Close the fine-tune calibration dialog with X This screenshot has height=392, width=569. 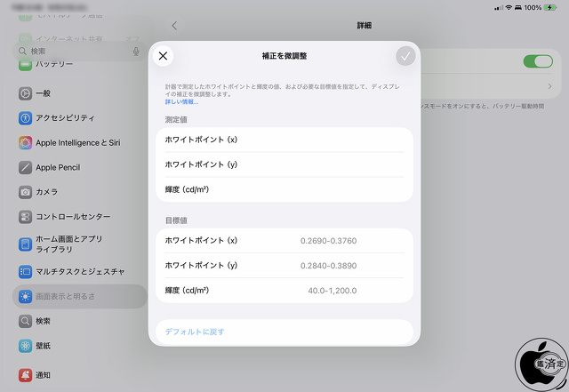pyautogui.click(x=163, y=56)
